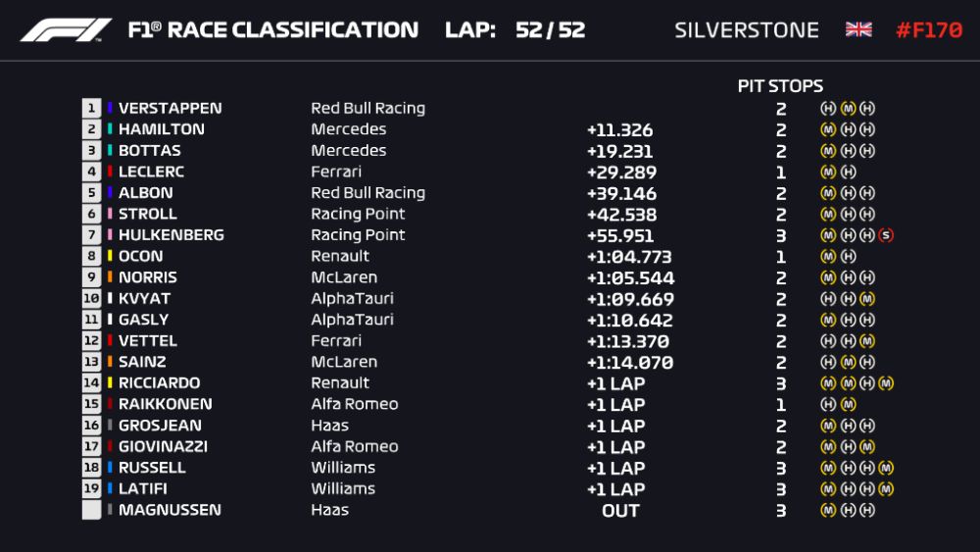
Task: Click Leclerc's white hard tyre icon
Action: (x=849, y=172)
